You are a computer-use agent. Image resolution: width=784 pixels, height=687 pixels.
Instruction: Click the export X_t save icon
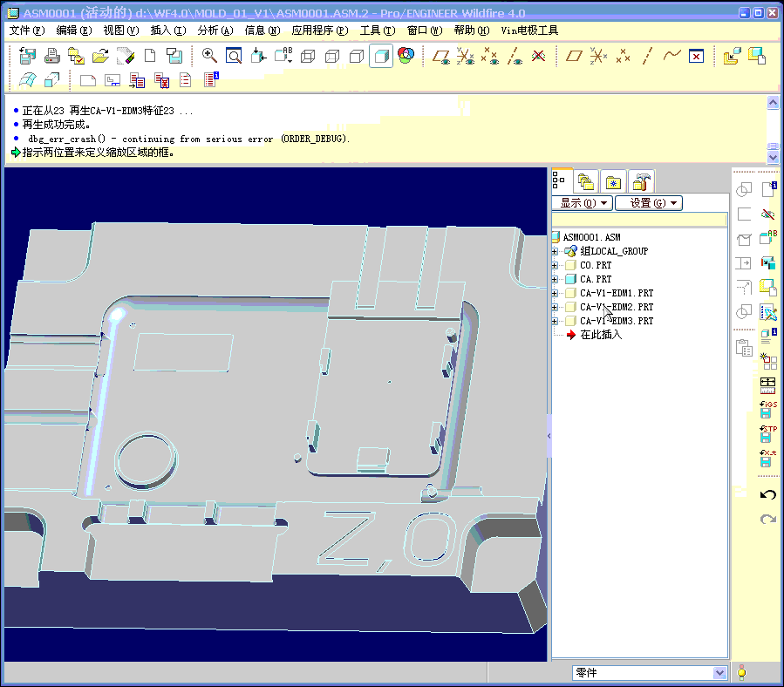tap(768, 458)
